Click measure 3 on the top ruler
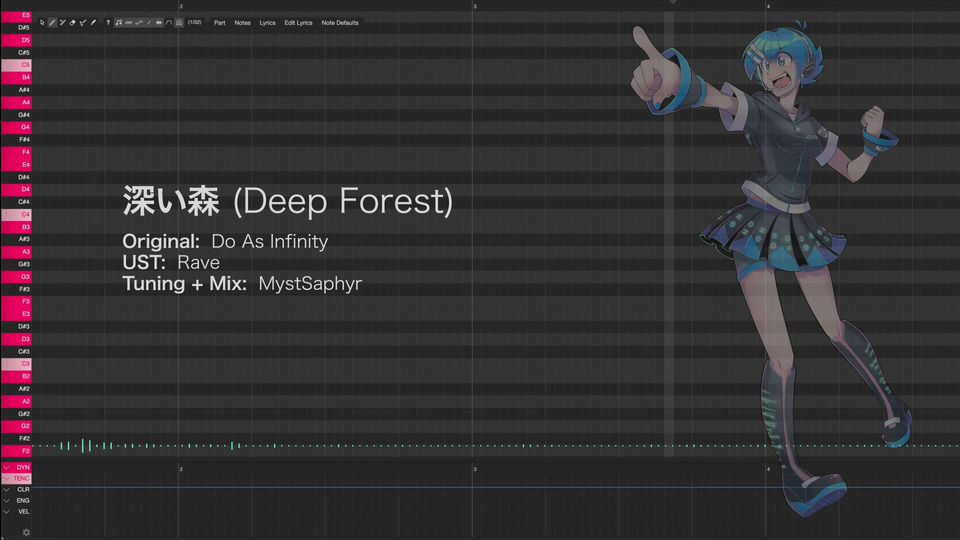960x540 pixels. tap(475, 6)
